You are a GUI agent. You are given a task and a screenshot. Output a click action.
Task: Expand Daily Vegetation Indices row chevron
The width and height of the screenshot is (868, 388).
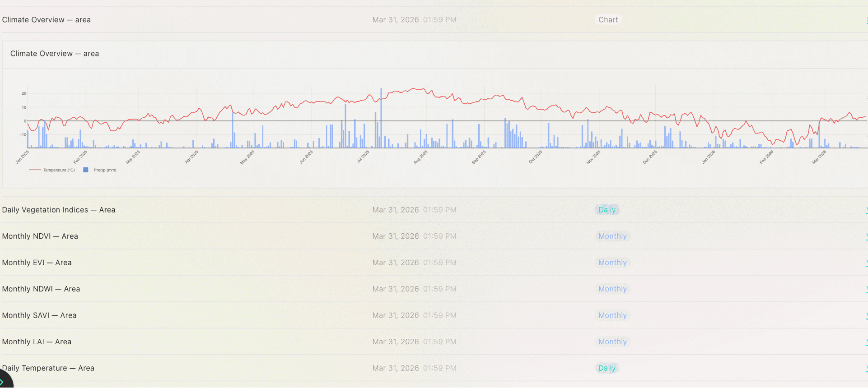tap(866, 210)
